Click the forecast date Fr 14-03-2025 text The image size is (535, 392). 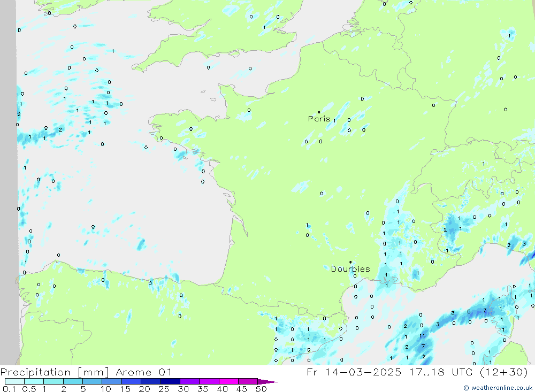coord(354,372)
